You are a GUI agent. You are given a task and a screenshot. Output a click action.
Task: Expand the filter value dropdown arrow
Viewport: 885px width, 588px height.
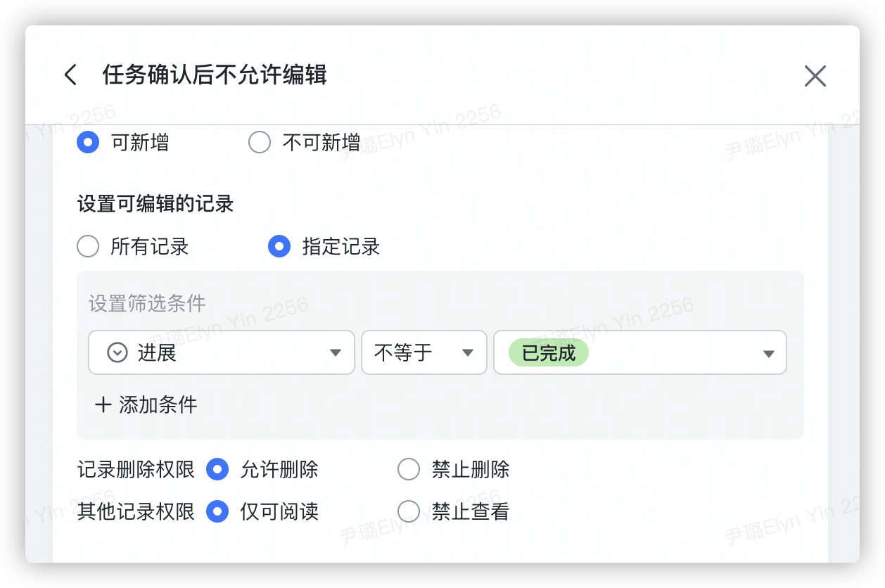pos(768,353)
